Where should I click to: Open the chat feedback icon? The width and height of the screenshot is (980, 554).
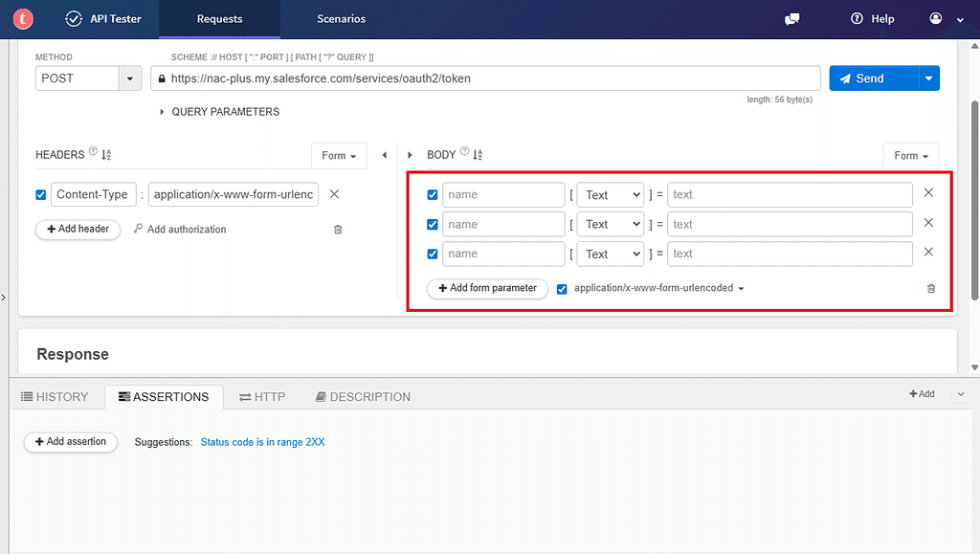pyautogui.click(x=791, y=19)
